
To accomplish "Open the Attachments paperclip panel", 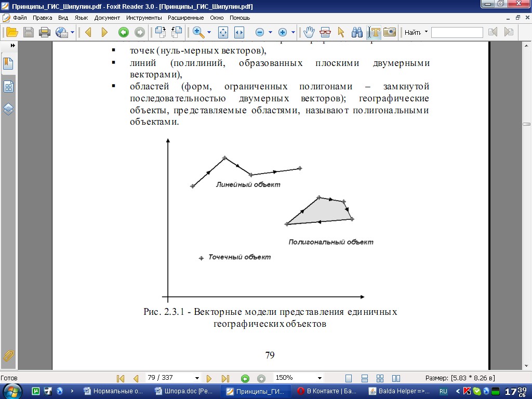I will point(8,355).
